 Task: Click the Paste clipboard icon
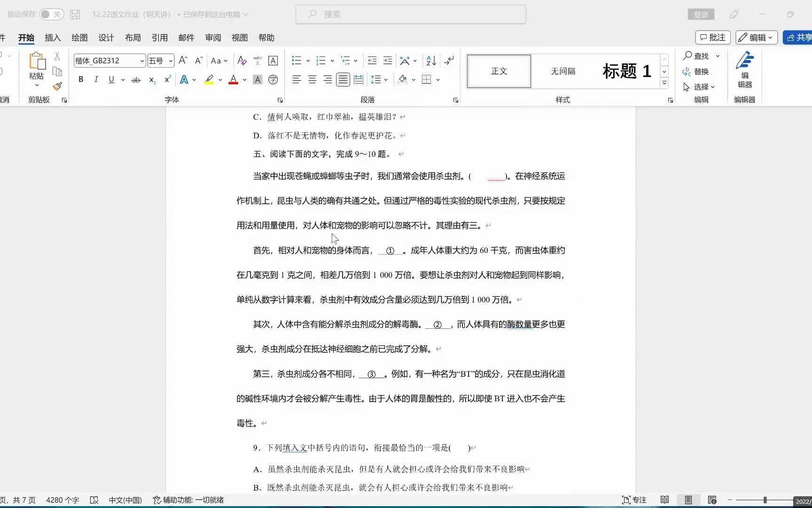pos(37,62)
